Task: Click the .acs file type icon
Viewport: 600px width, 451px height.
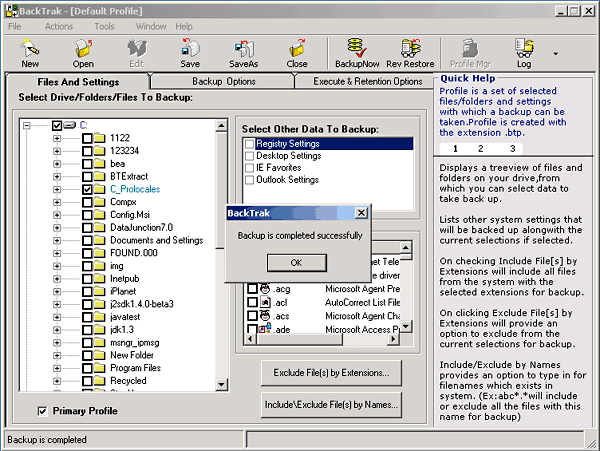Action: [265, 316]
